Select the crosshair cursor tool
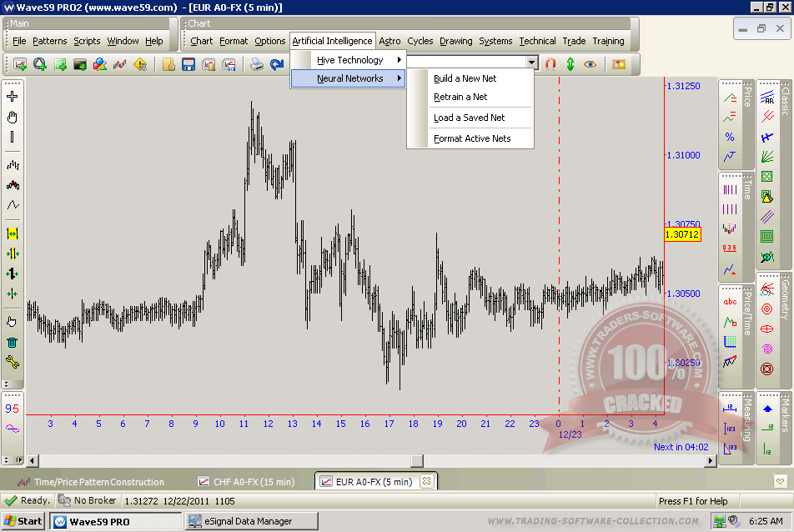Viewport: 794px width, 532px height. point(13,97)
